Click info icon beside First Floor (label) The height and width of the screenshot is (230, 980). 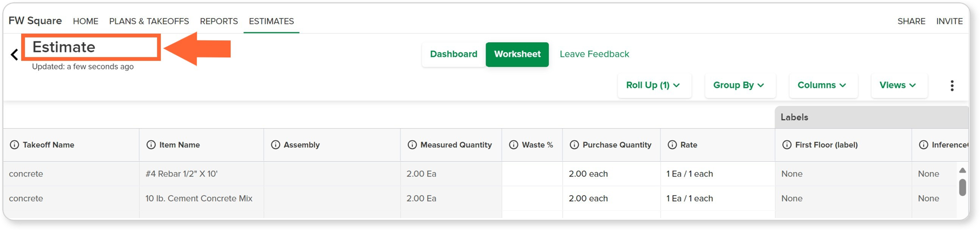787,145
